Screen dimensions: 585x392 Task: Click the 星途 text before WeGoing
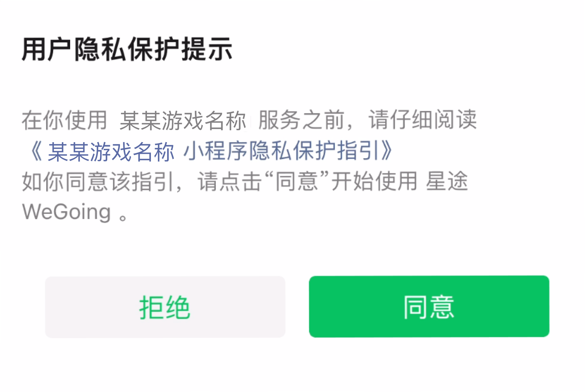(447, 181)
